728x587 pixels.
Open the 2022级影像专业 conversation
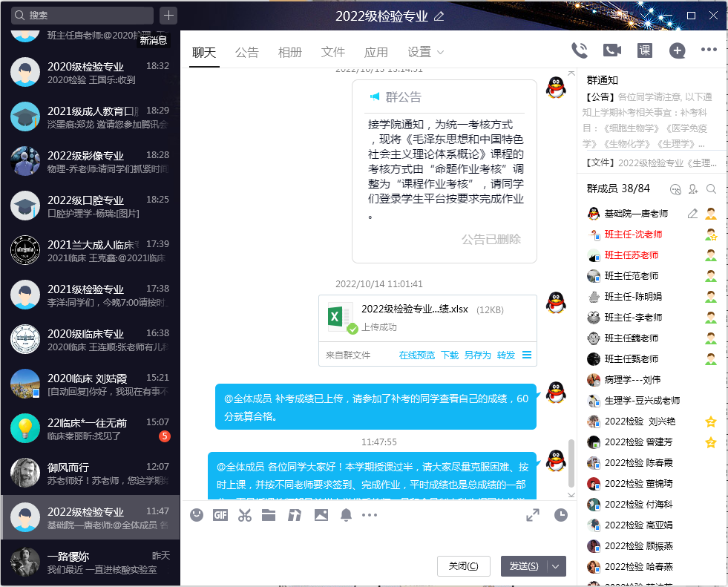coord(90,162)
